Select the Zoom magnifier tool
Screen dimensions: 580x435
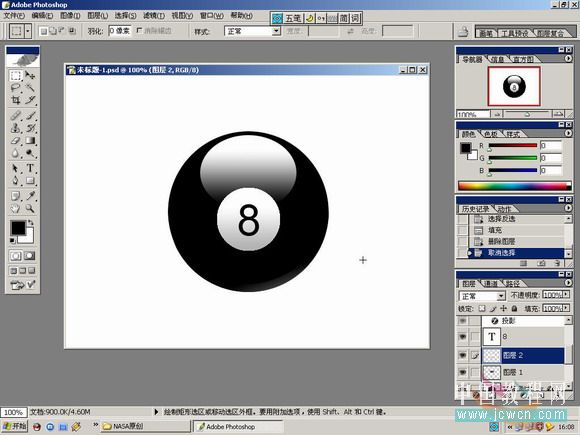(x=30, y=209)
